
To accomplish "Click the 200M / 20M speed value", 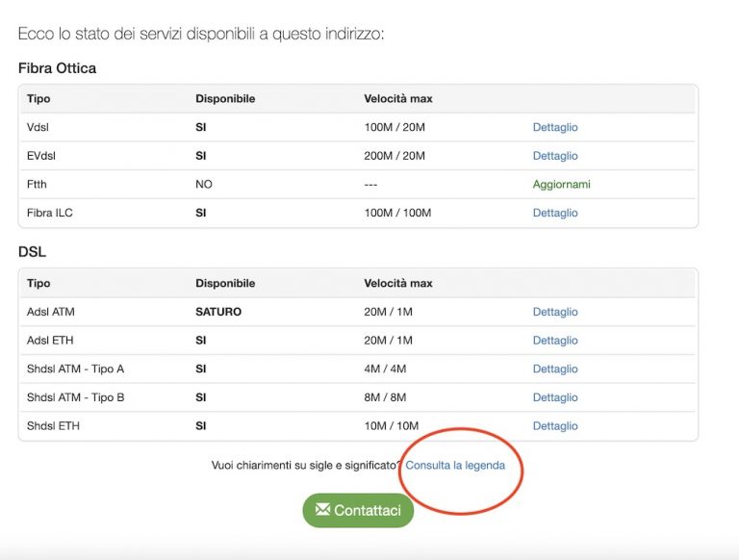I will pyautogui.click(x=395, y=156).
